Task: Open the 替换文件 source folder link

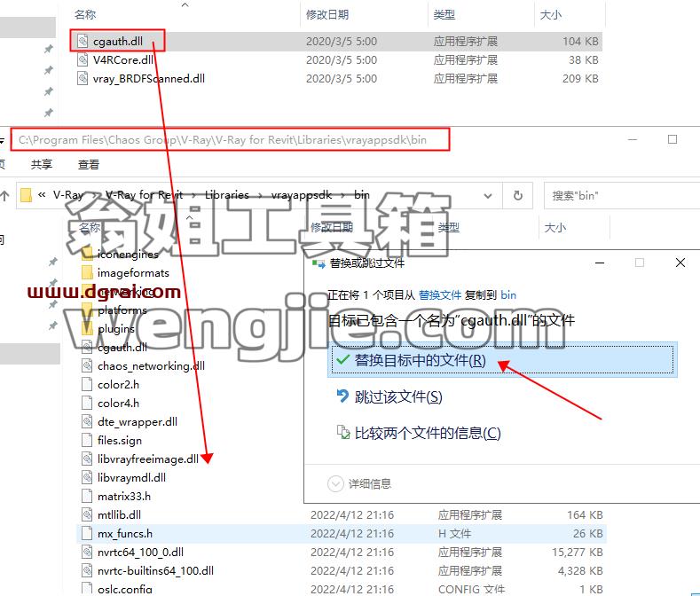Action: coord(440,295)
